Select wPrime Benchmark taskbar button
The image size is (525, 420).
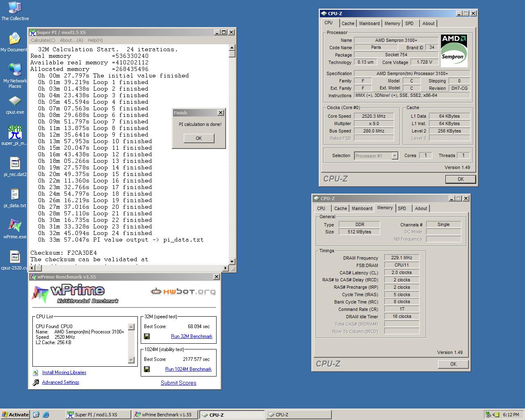coord(165,415)
